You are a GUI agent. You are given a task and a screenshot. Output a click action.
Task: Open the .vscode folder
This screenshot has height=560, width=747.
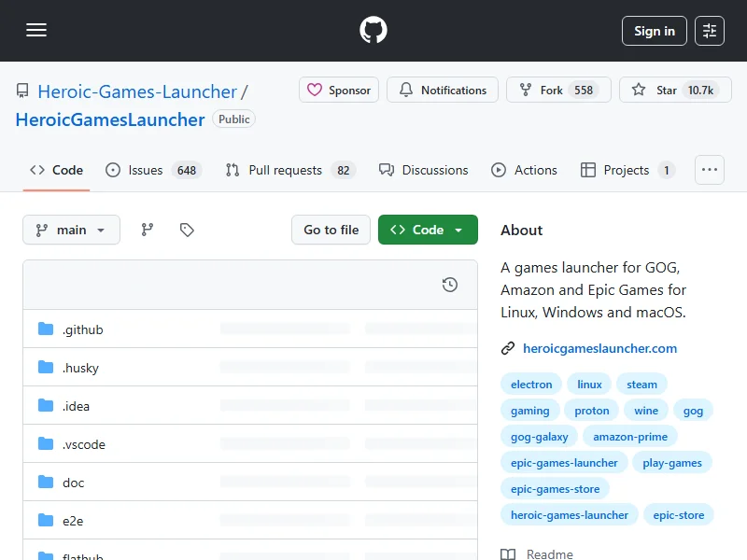click(83, 444)
